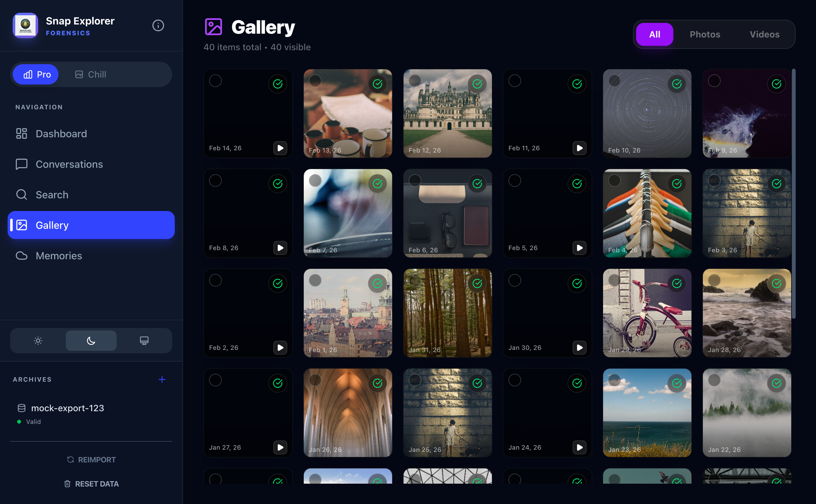The height and width of the screenshot is (504, 816).
Task: Open the mock-export-123 archive
Action: (67, 408)
